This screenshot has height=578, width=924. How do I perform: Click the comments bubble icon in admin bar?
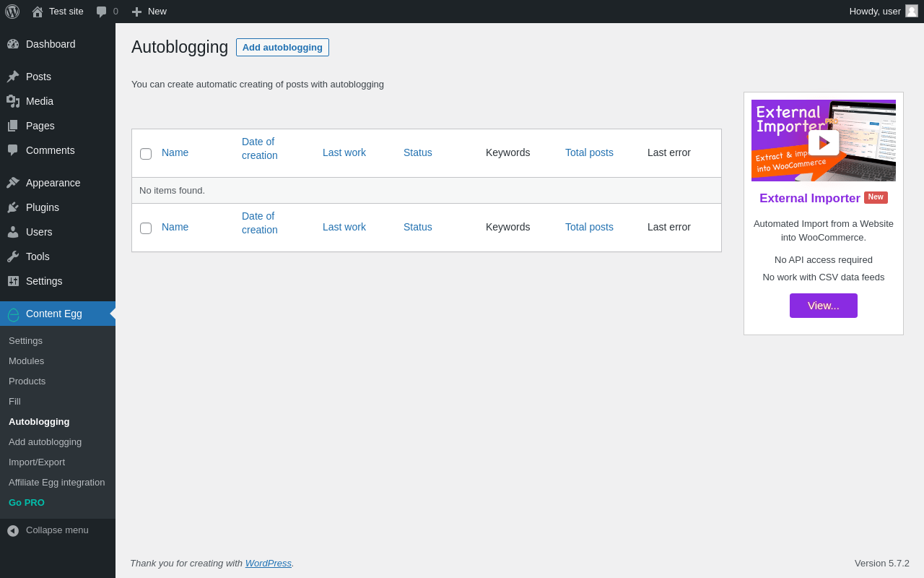pyautogui.click(x=102, y=12)
